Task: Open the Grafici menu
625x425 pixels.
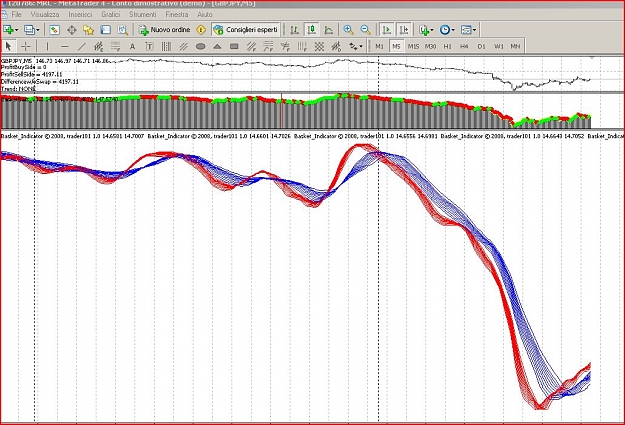Action: [110, 14]
